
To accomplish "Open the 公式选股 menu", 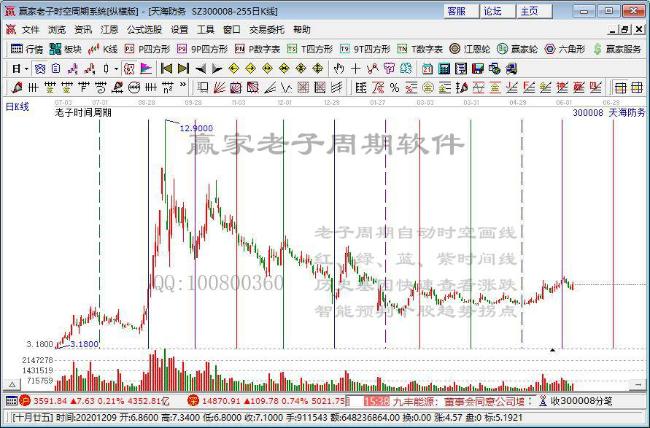I will tap(144, 30).
